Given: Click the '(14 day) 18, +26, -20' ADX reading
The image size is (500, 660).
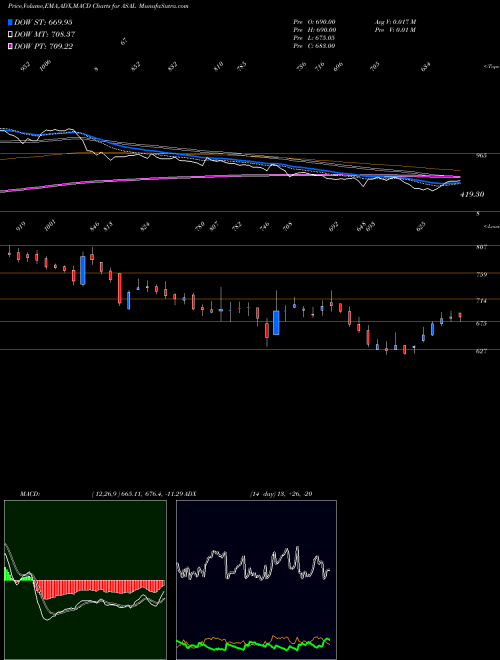Looking at the screenshot, I should (x=281, y=494).
